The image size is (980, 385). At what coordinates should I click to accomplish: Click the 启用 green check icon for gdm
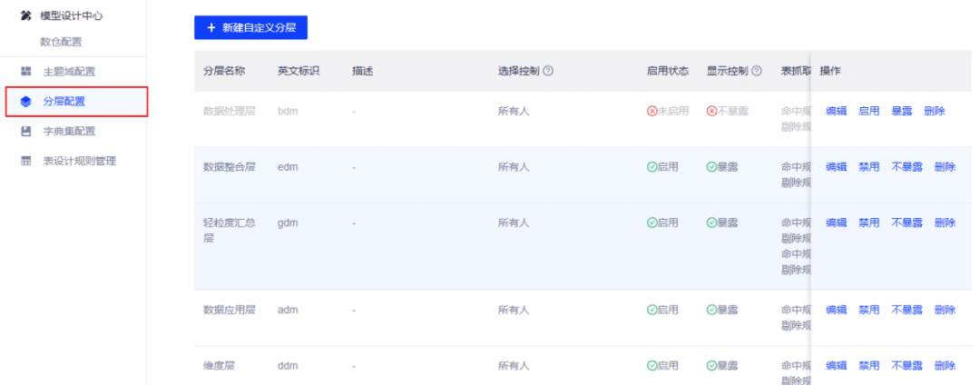652,222
